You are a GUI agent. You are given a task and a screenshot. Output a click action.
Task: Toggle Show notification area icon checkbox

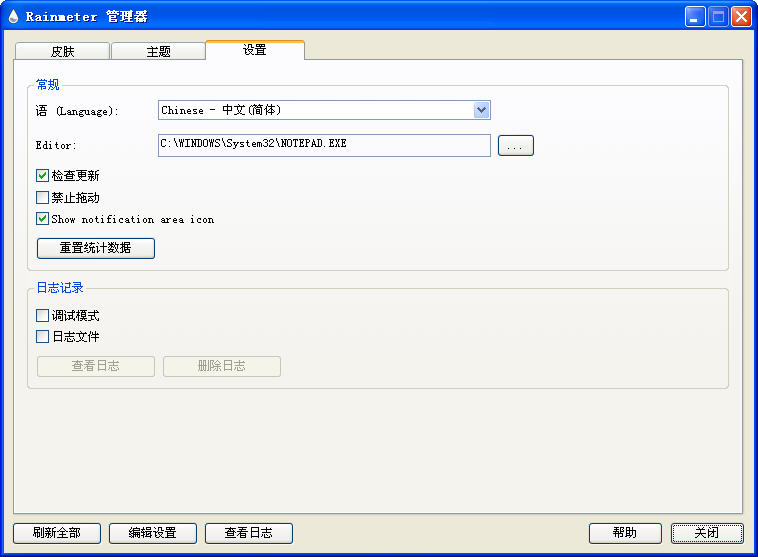coord(43,219)
